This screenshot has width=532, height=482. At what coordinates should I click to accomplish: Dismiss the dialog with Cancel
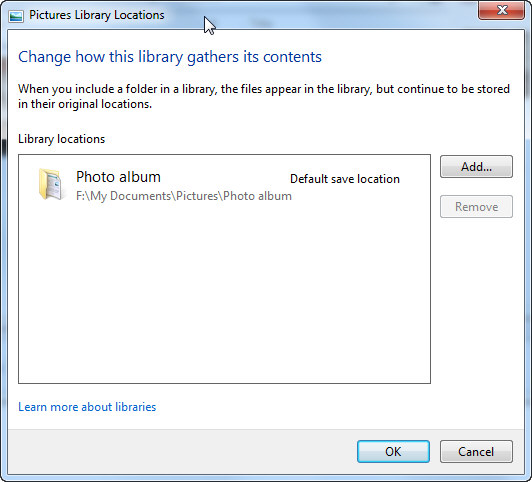(x=476, y=451)
